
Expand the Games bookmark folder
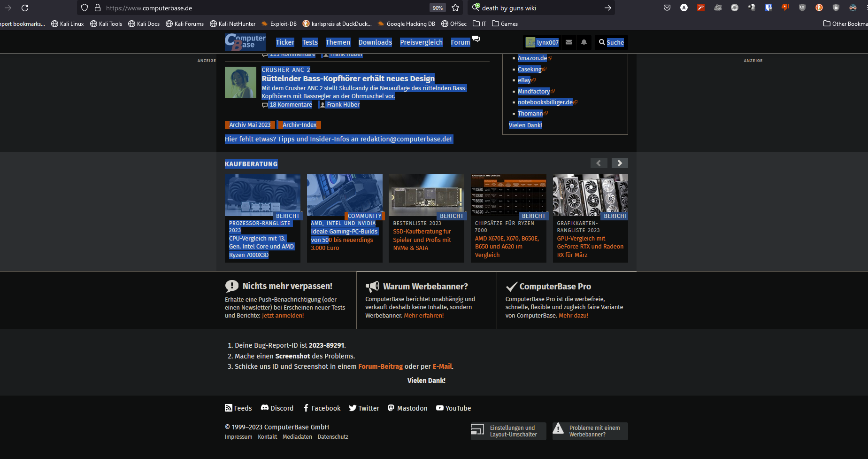click(x=505, y=23)
